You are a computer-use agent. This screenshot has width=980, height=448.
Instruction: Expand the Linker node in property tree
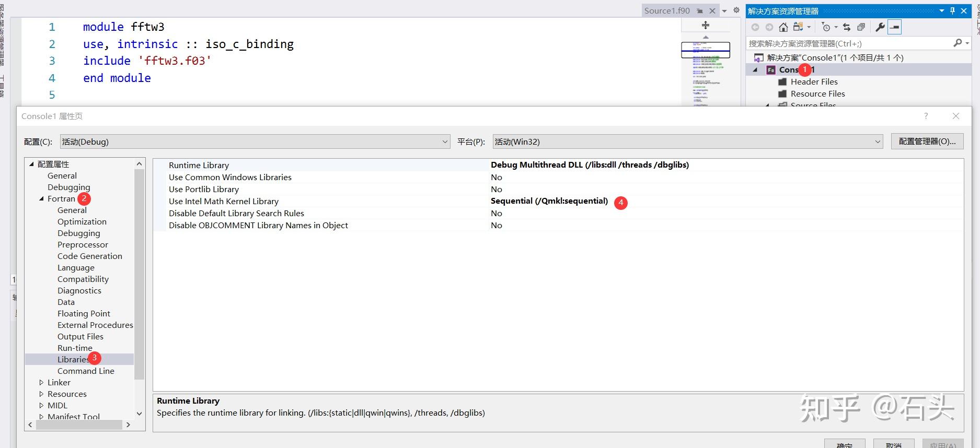point(41,383)
